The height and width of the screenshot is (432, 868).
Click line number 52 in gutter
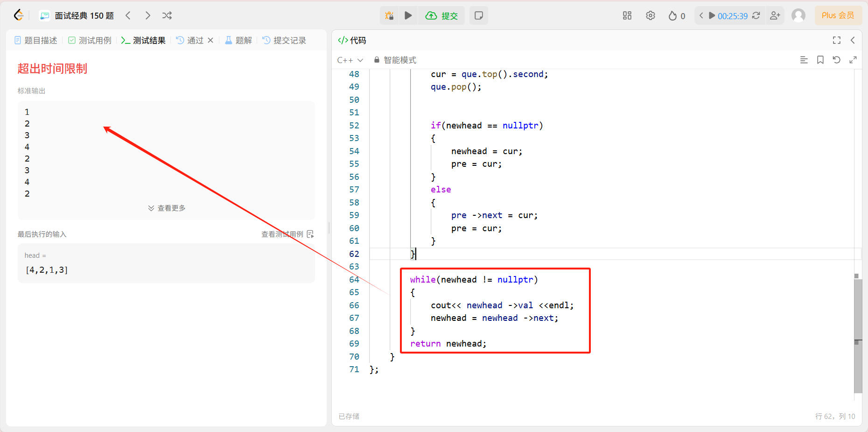click(354, 125)
